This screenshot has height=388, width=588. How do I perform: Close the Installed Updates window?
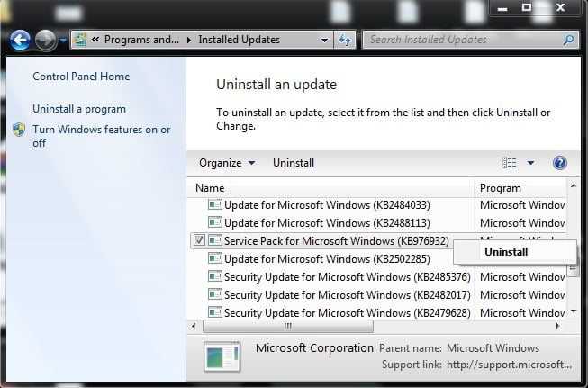(561, 7)
